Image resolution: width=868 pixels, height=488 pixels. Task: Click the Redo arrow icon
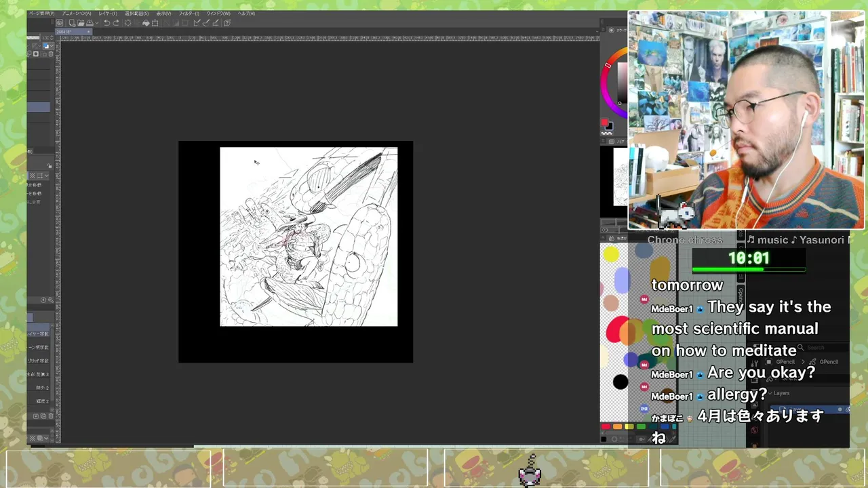pyautogui.click(x=116, y=23)
